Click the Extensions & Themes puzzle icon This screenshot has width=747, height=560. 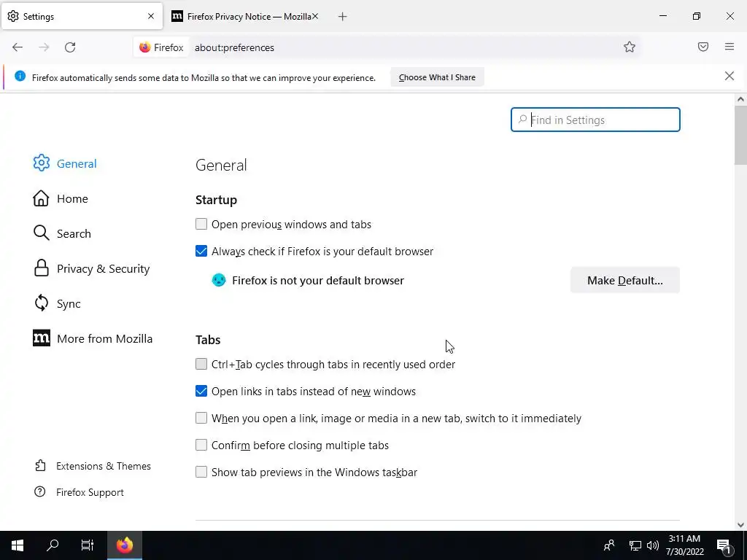tap(41, 466)
